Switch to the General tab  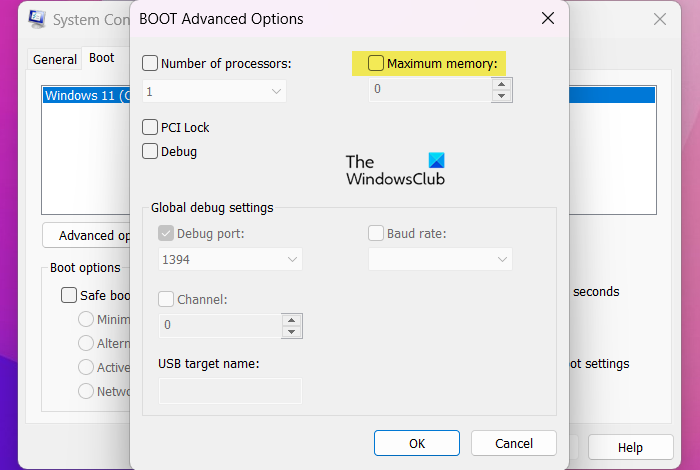[x=55, y=59]
